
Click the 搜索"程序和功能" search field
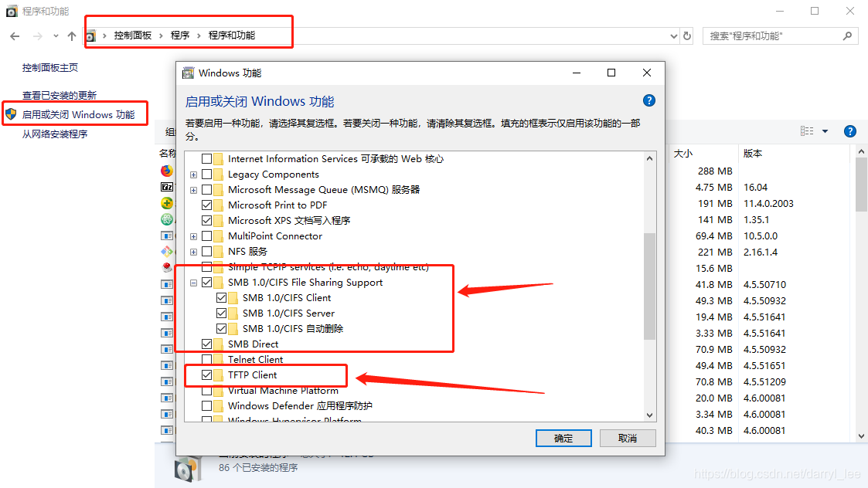click(x=774, y=36)
